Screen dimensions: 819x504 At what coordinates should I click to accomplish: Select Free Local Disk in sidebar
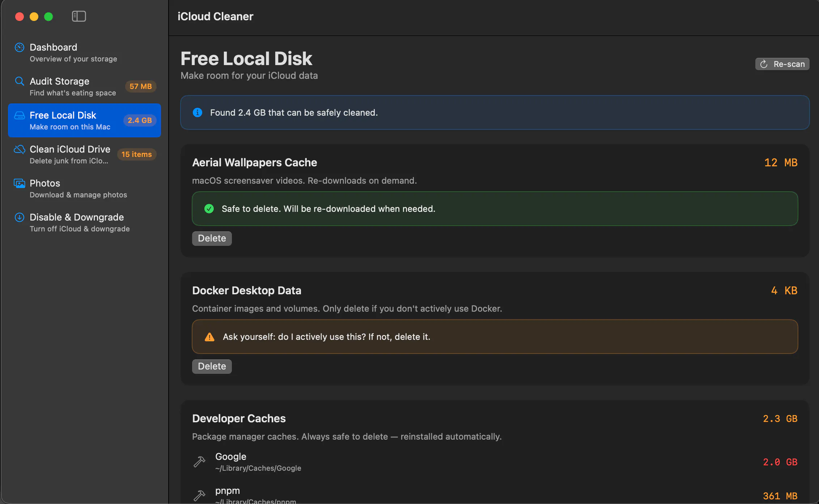point(84,120)
